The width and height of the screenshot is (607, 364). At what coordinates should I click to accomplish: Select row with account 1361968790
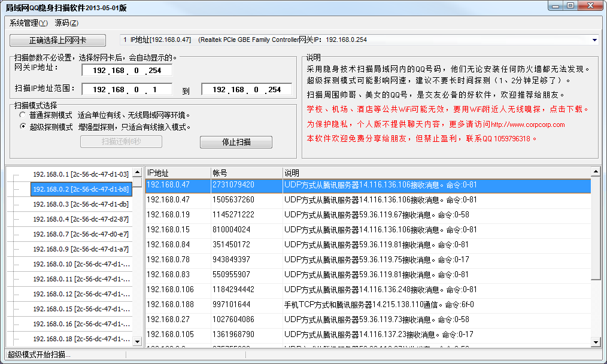tap(368, 335)
